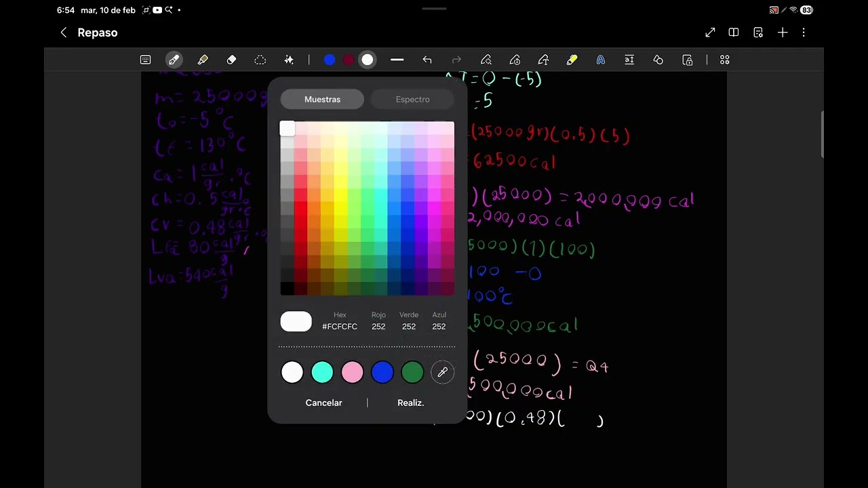Tap the shapes insert icon

[x=658, y=60]
